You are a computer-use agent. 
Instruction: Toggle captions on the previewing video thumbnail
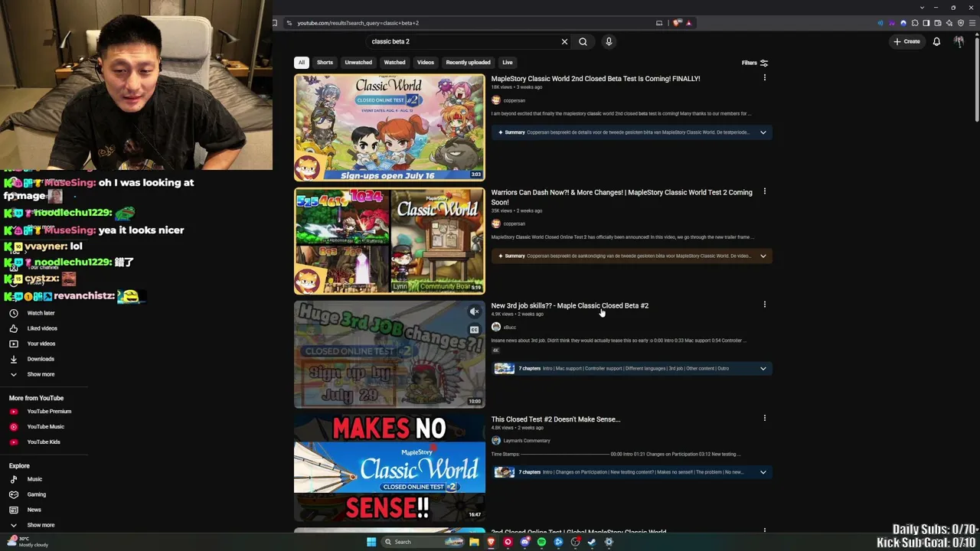tap(475, 330)
